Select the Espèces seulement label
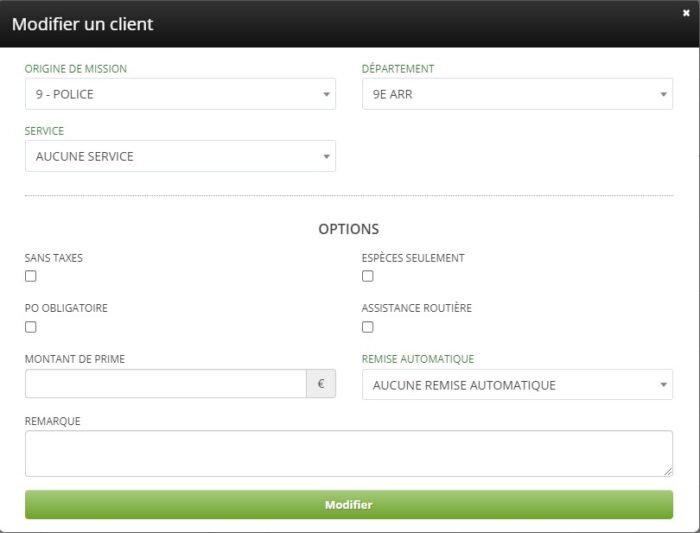Viewport: 700px width, 533px height. tap(413, 258)
